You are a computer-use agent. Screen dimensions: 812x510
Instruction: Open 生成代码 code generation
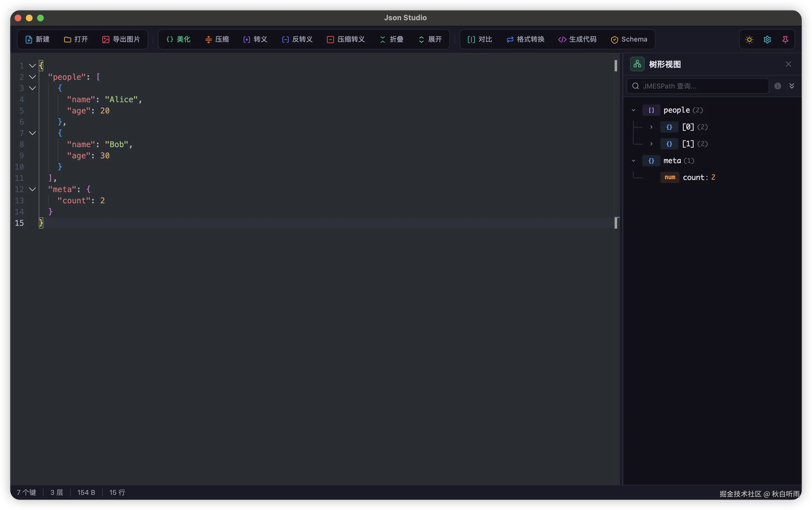[x=577, y=39]
